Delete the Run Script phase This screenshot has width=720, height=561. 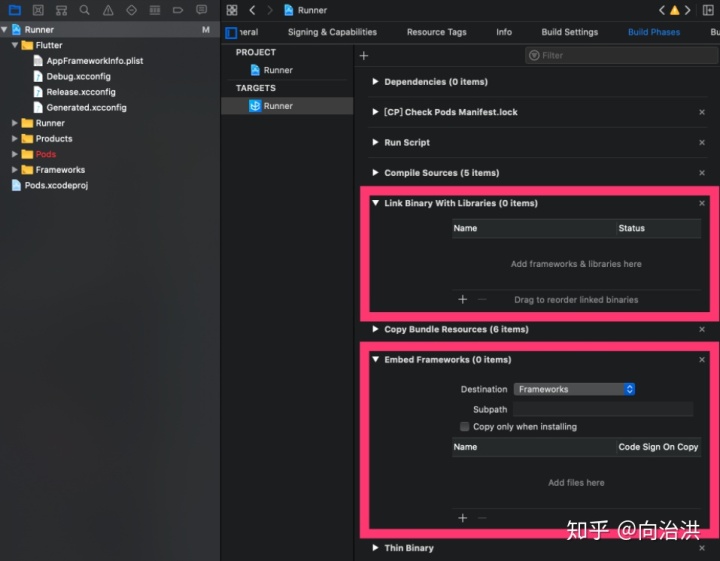tap(702, 142)
